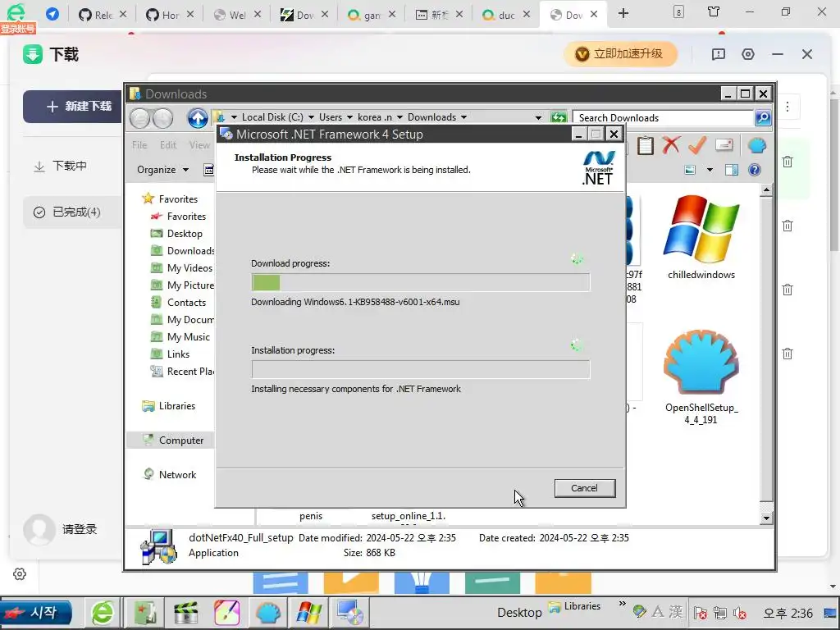Open download manager settings hexagon icon
Screen dimensions: 840x630
pos(748,54)
